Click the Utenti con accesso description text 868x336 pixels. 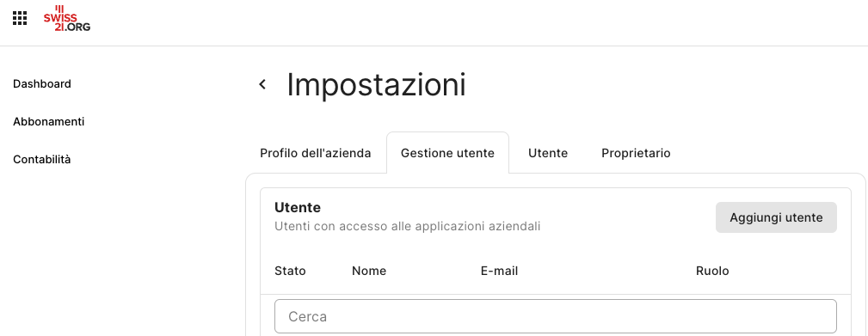click(408, 226)
